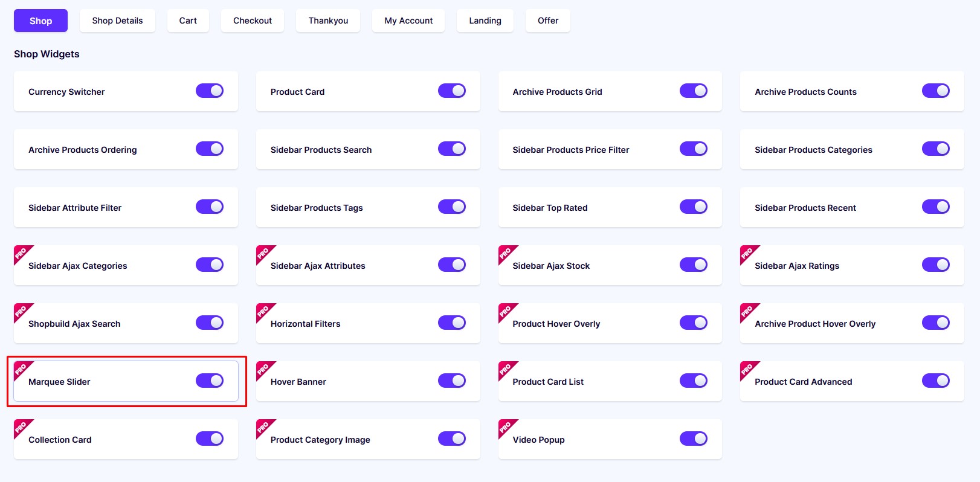980x482 pixels.
Task: Click the Product Card List widget label
Action: (x=548, y=382)
